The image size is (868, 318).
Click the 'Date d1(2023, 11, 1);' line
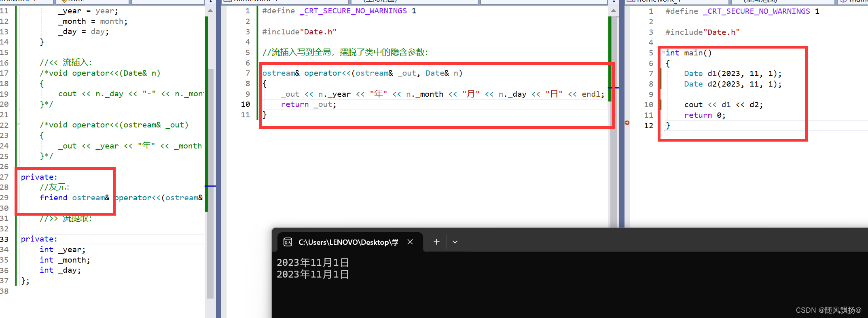tap(733, 74)
